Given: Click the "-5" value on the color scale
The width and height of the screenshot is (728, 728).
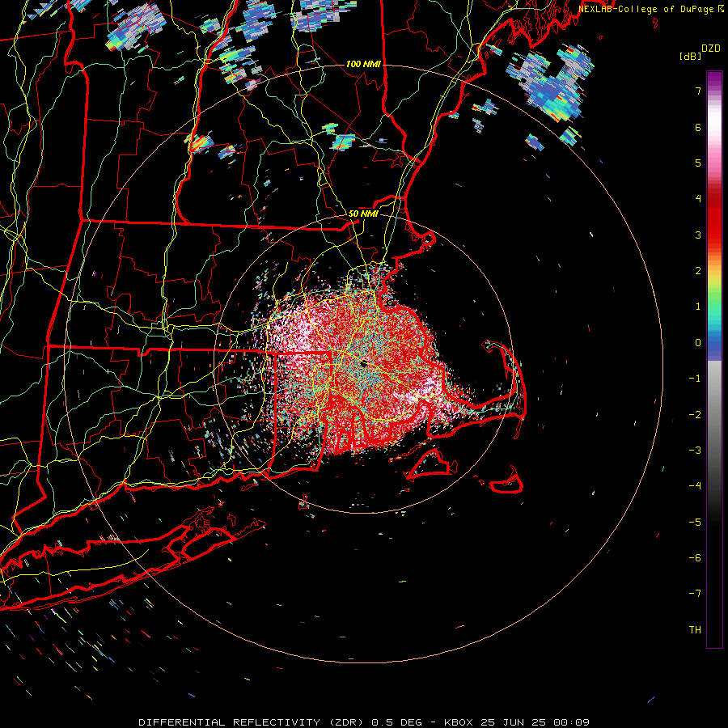Looking at the screenshot, I should (695, 523).
